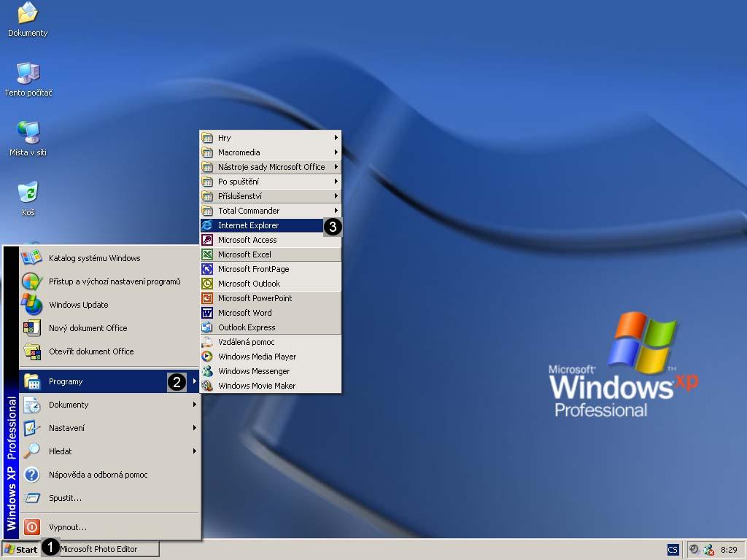Choose Spustit... from Start menu
The height and width of the screenshot is (560, 747).
[x=109, y=497]
